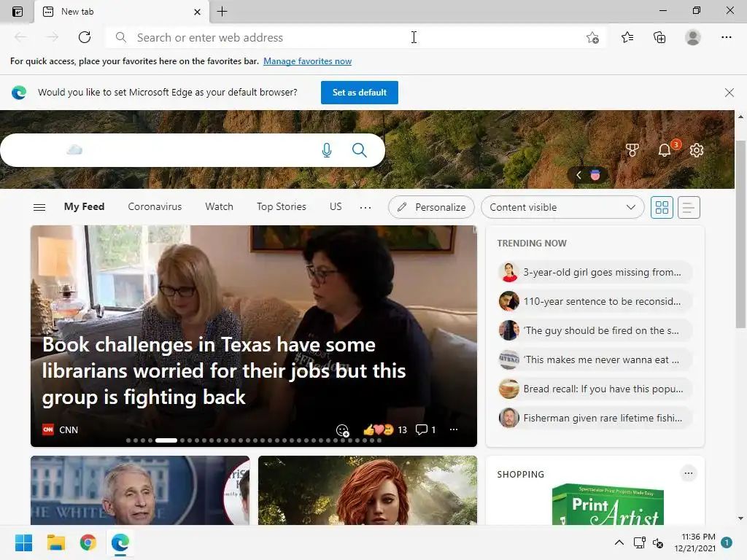Click the page web search box
Screen dimensions: 747x560
click(193, 150)
